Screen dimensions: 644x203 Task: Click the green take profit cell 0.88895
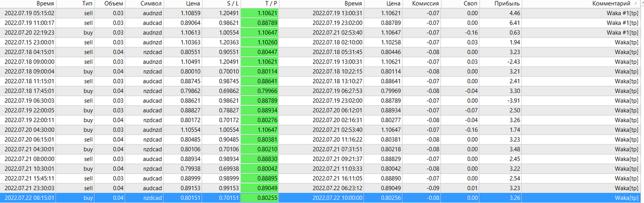click(x=260, y=178)
